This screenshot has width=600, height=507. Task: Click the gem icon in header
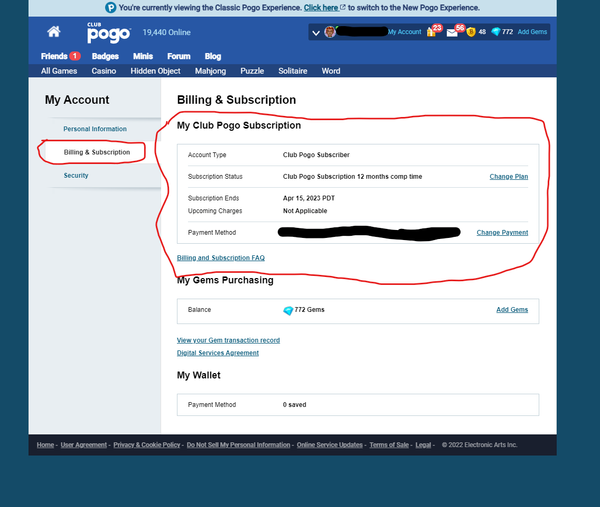point(496,32)
